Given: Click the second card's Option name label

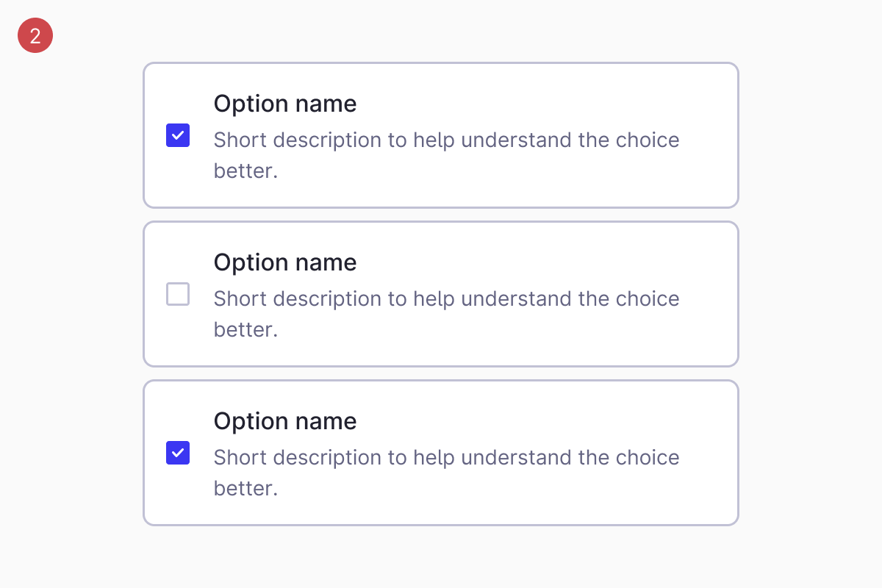Looking at the screenshot, I should (284, 262).
